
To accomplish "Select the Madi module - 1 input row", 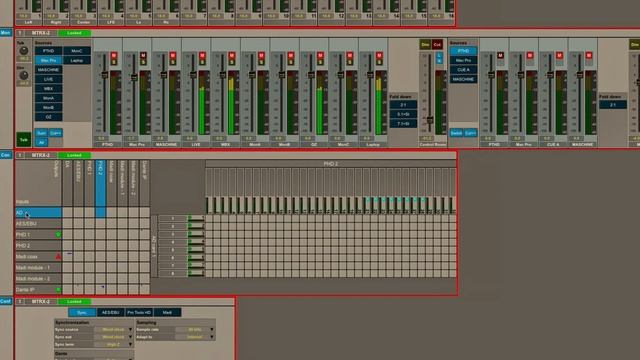I will coord(38,268).
